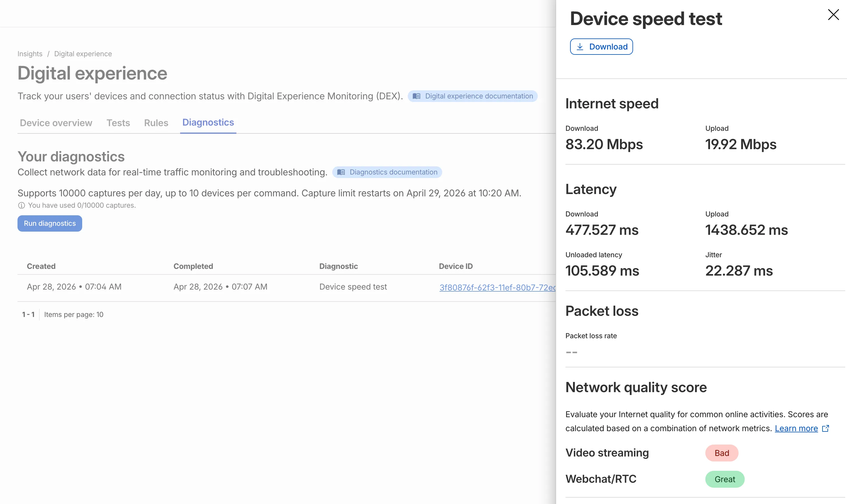The height and width of the screenshot is (504, 847).
Task: Select the Device speed test table row
Action: (x=238, y=287)
